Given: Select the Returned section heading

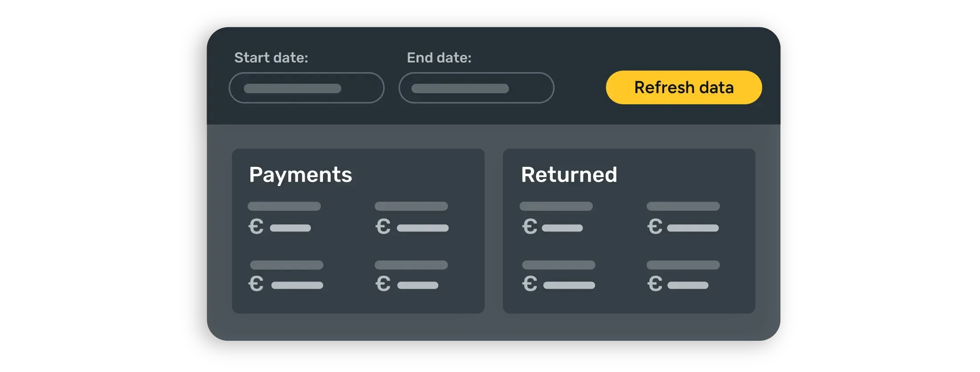Looking at the screenshot, I should [569, 174].
